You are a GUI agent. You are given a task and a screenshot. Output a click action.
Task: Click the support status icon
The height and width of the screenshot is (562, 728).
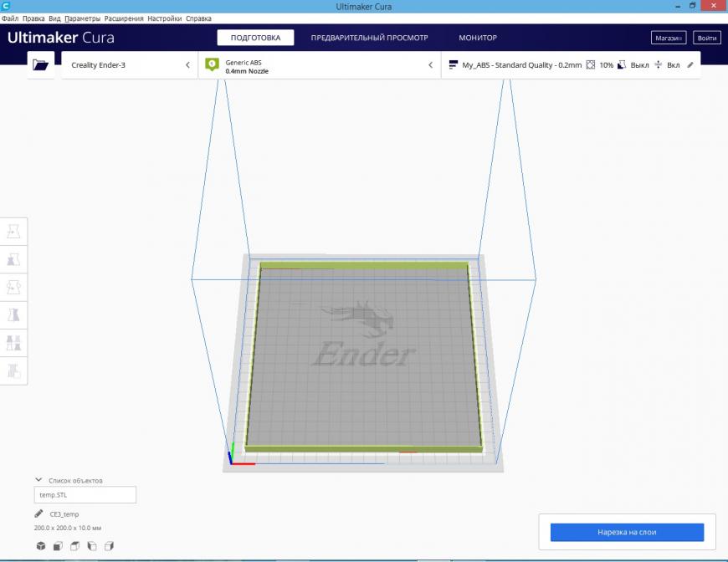point(622,65)
